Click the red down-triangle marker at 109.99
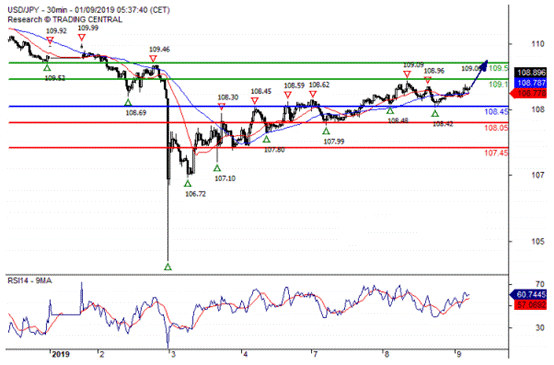This screenshot has height=365, width=554. (x=82, y=37)
